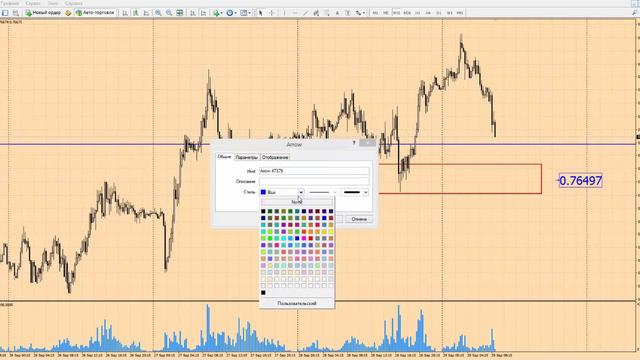Switch to bar chart display

pyautogui.click(x=125, y=13)
